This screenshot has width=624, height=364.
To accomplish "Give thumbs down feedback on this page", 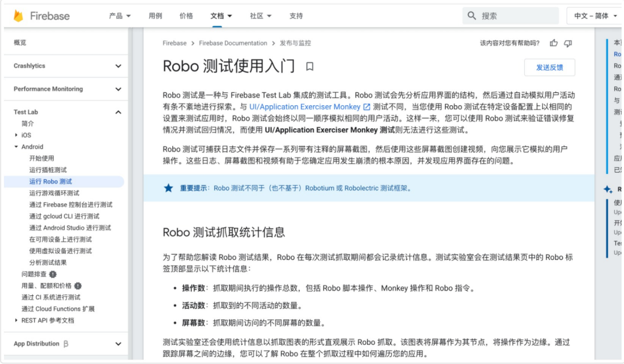I will 569,44.
